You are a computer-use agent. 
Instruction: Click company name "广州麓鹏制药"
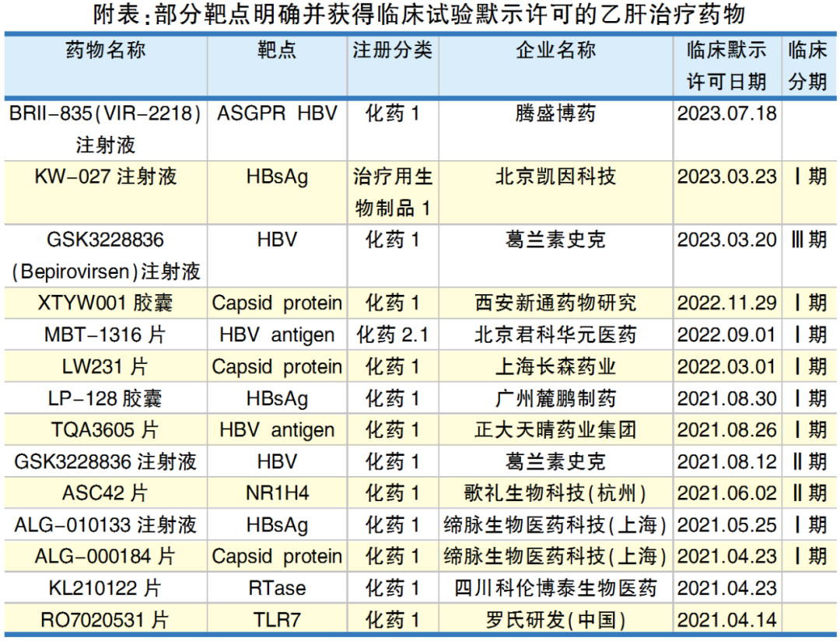555,398
